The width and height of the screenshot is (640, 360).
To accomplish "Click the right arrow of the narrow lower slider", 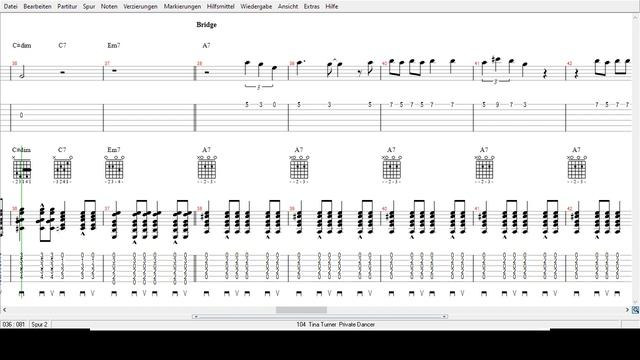I will coord(444,316).
